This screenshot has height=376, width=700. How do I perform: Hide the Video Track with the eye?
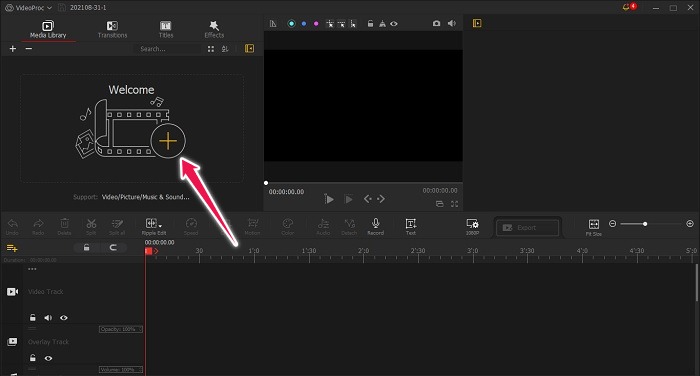[64, 318]
